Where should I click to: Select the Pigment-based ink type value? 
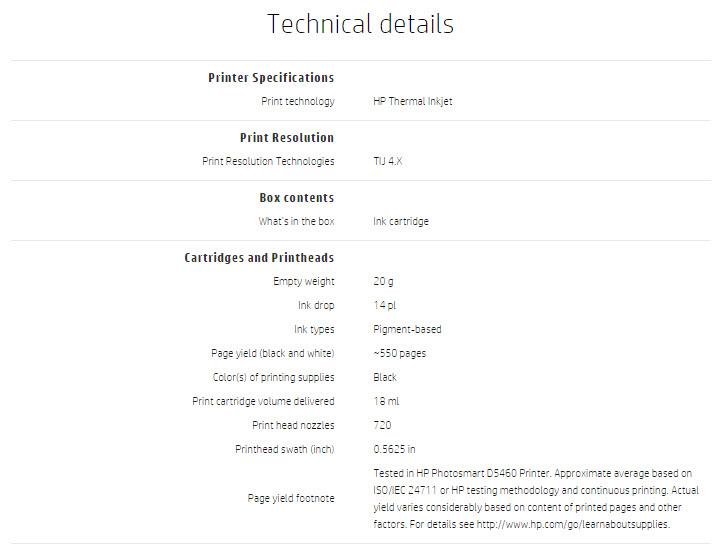tap(407, 330)
